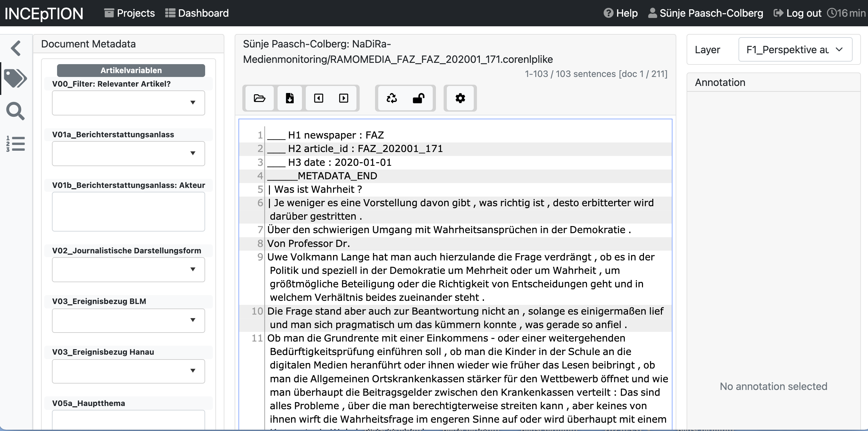Go to previous document arrow icon
Screen dimensions: 868x431
(x=319, y=98)
